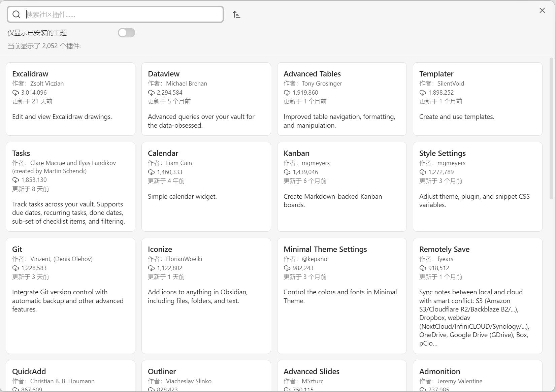Click description "Create and use templates."
The height and width of the screenshot is (392, 556).
tap(457, 117)
